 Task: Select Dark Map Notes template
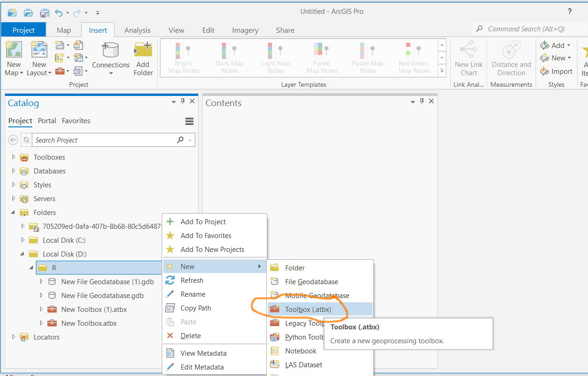pos(229,58)
